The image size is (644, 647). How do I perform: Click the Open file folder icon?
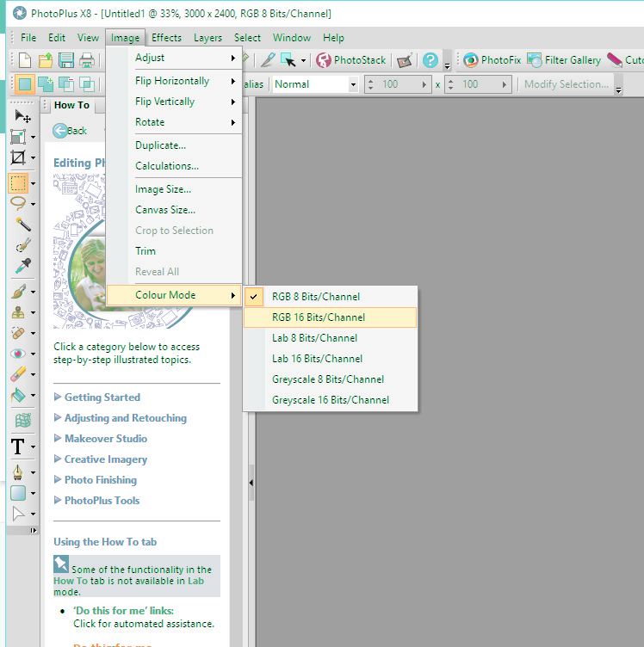tap(46, 60)
